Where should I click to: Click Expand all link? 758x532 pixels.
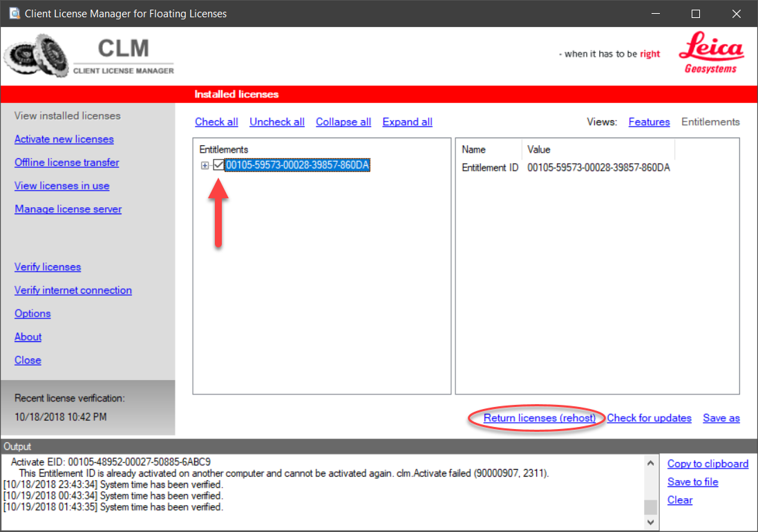click(x=408, y=122)
